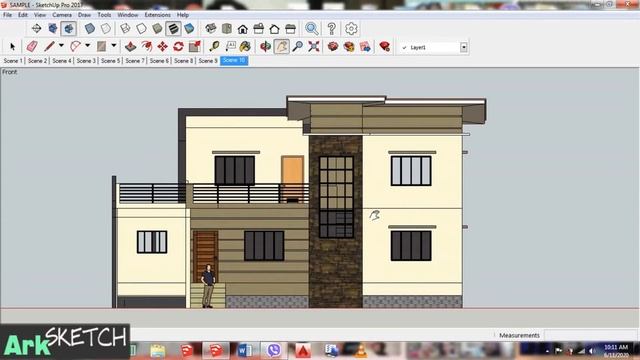Open Viber from the taskbar
The image size is (640, 360).
click(274, 350)
